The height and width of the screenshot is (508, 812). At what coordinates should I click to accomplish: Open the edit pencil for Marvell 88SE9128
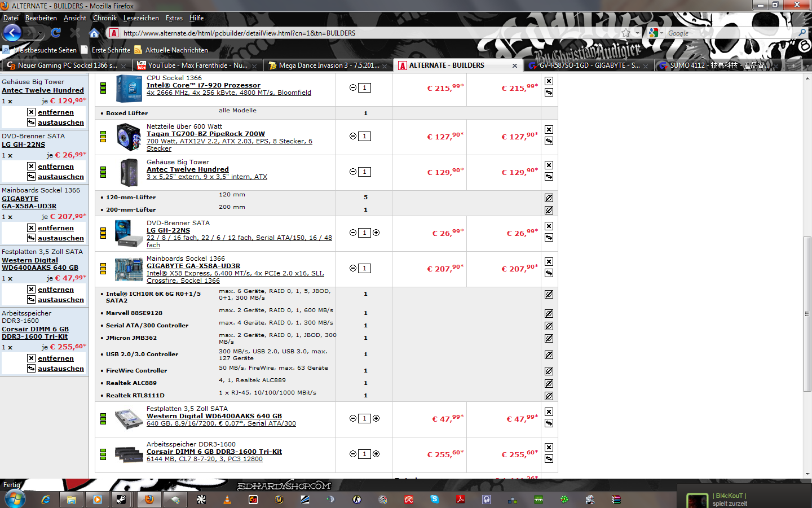click(x=549, y=314)
